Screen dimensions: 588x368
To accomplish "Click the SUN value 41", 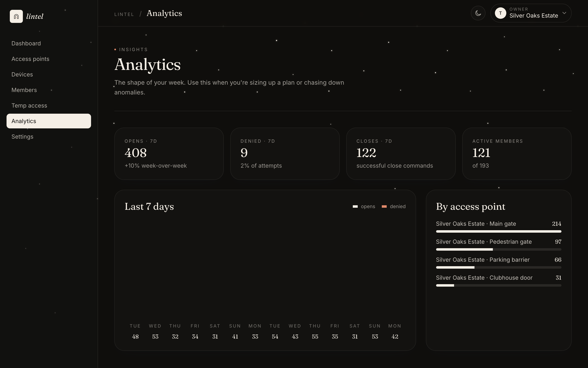I will [x=235, y=337].
